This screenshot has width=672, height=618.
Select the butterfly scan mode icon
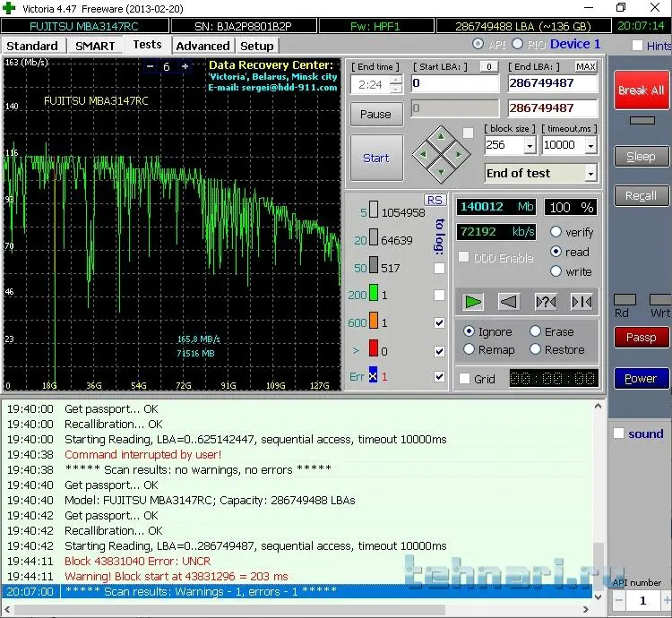[581, 301]
